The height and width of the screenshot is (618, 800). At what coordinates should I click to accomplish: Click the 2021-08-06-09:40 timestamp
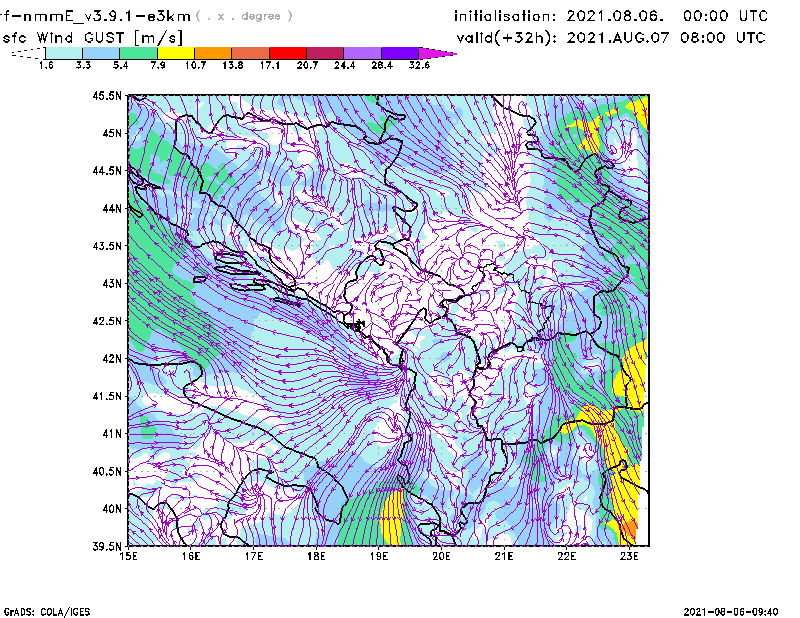739,610
